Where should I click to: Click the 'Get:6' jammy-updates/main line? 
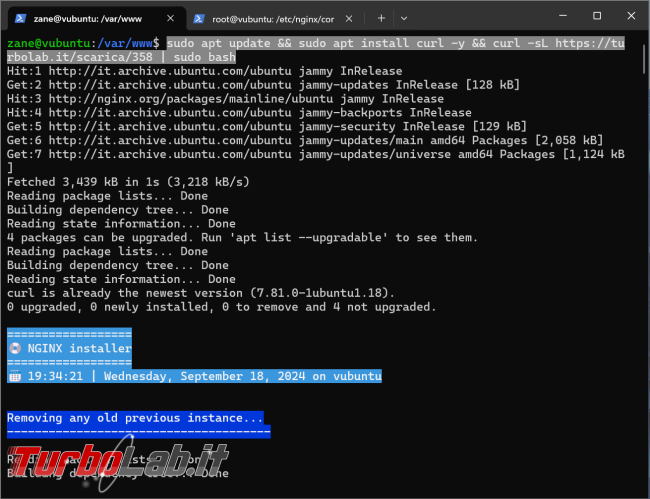[305, 140]
